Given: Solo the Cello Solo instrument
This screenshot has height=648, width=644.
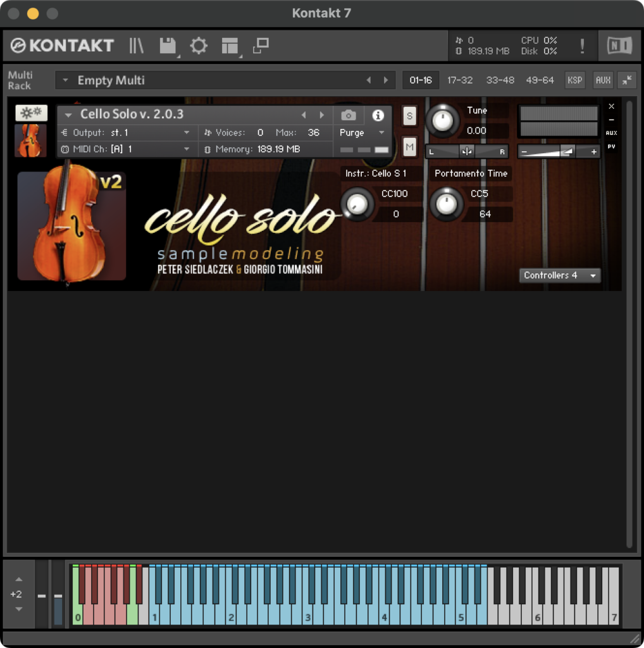Looking at the screenshot, I should click(x=409, y=116).
